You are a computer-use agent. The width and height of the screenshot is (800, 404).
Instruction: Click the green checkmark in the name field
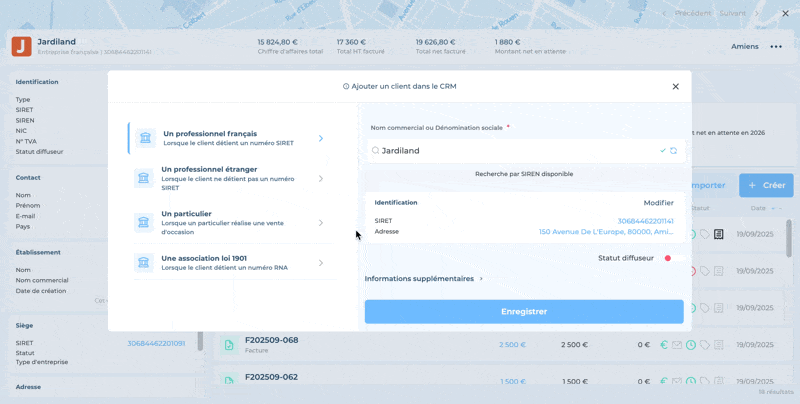coord(662,150)
